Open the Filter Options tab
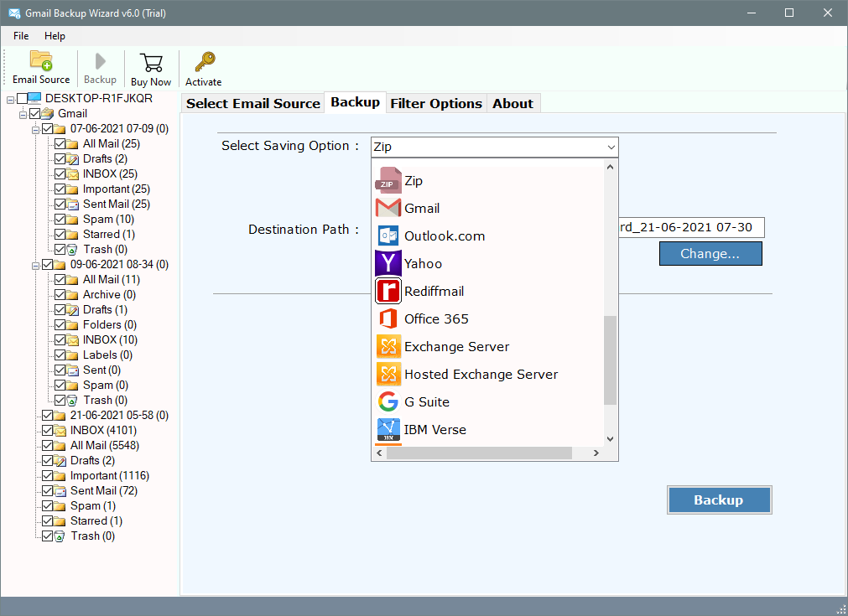 pos(436,103)
